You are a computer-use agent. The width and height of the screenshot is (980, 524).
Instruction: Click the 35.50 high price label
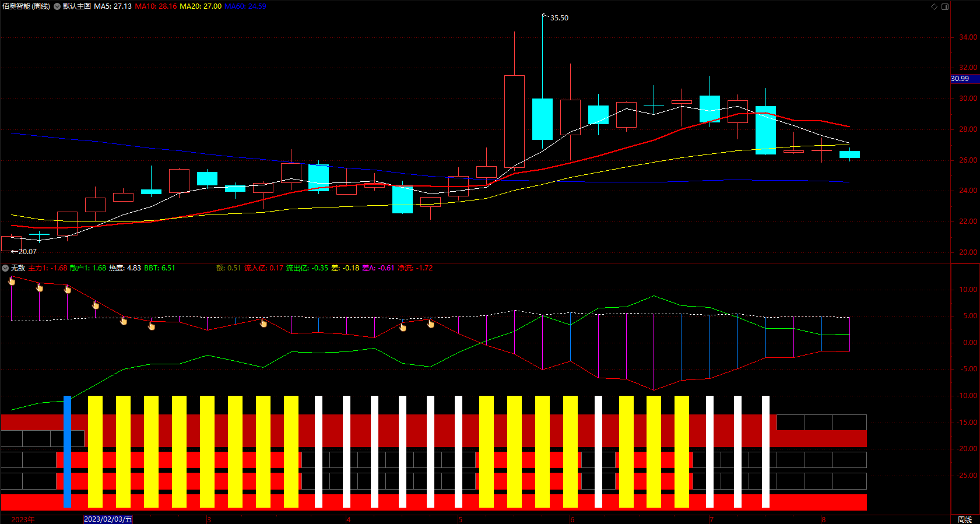pos(559,18)
